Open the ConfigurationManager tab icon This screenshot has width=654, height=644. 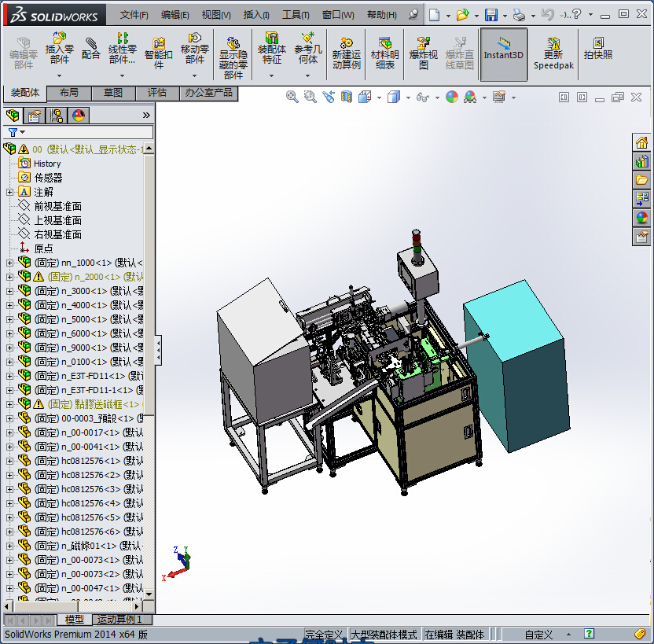57,116
